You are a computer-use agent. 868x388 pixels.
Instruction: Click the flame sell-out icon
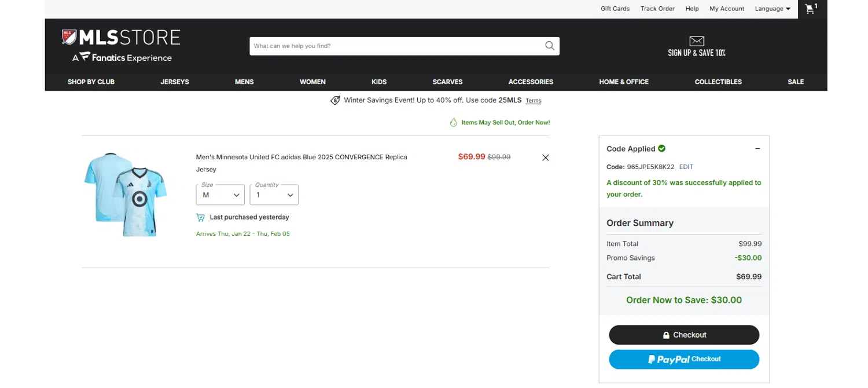tap(454, 122)
